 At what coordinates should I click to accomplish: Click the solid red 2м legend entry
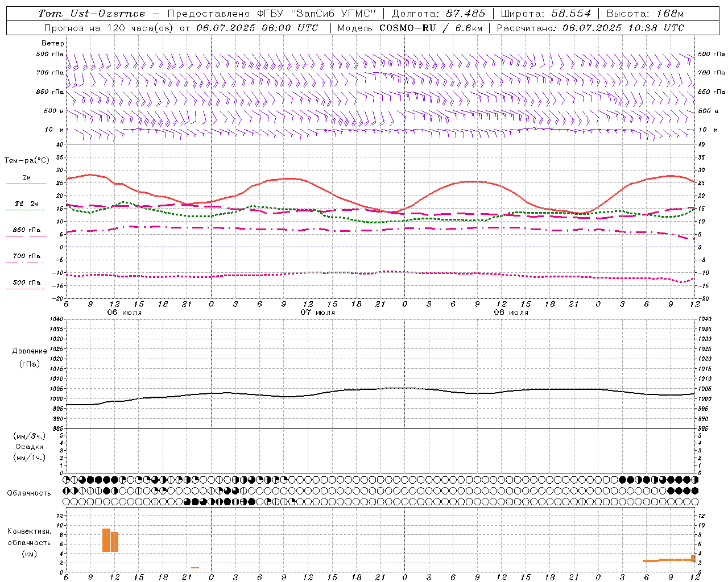[x=26, y=180]
